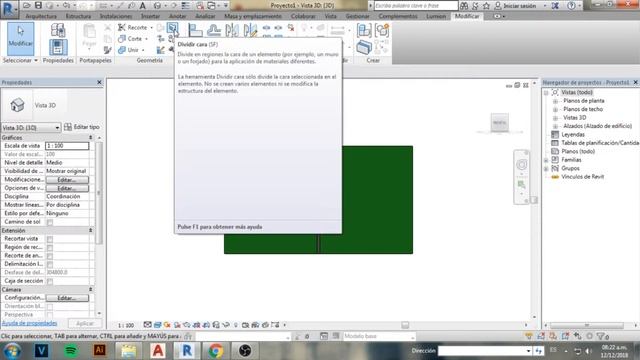Click the Create Group icon in Crear panel
The image size is (640, 360).
click(x=382, y=30)
